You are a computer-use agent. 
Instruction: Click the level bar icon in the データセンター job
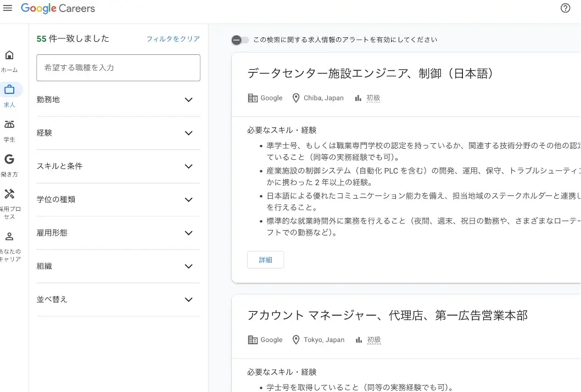[358, 98]
